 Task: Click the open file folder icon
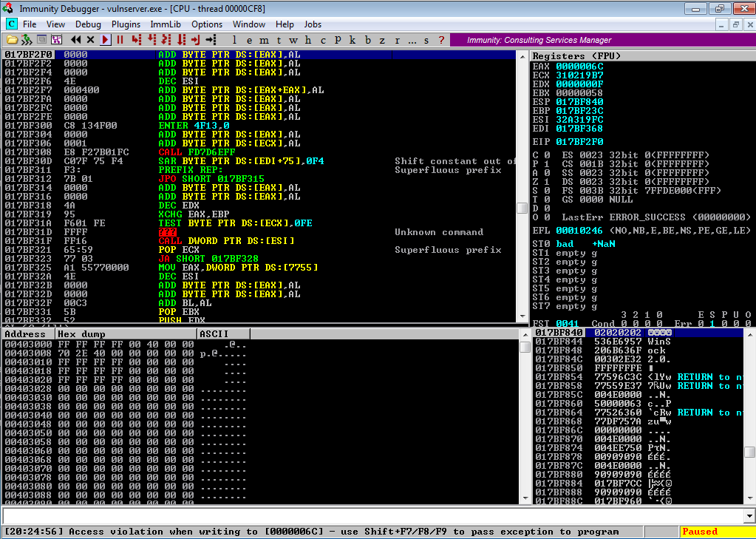click(x=12, y=40)
